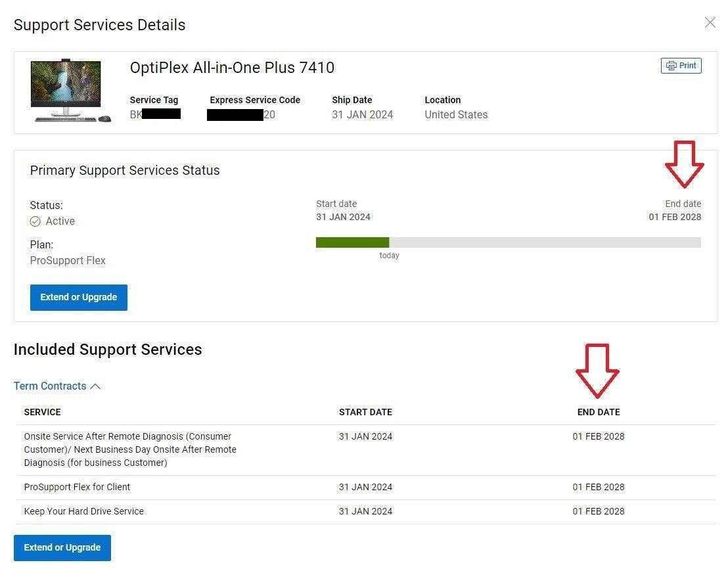Click the Print button
This screenshot has width=728, height=571.
point(681,66)
